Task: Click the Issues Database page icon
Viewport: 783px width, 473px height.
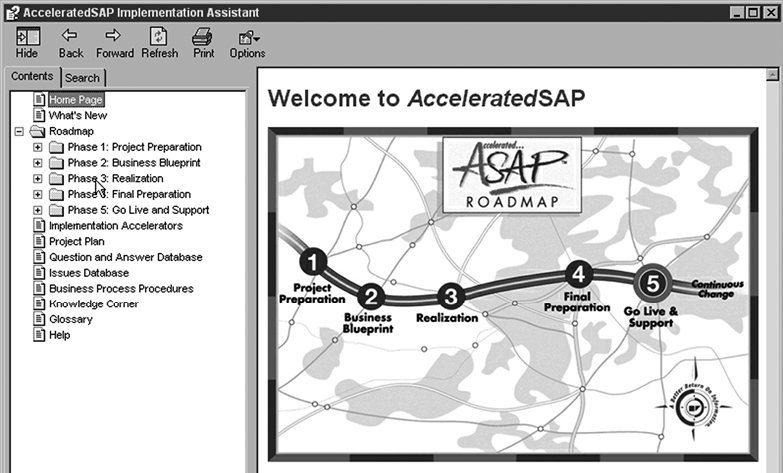Action: 39,273
